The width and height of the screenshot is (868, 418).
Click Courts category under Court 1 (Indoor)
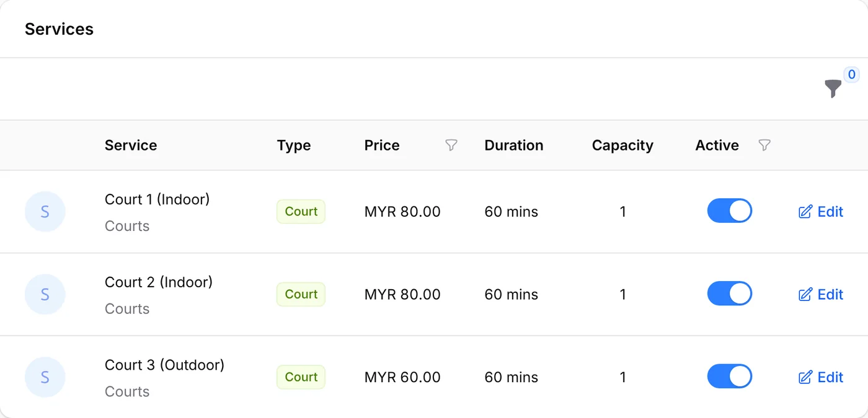(x=127, y=226)
